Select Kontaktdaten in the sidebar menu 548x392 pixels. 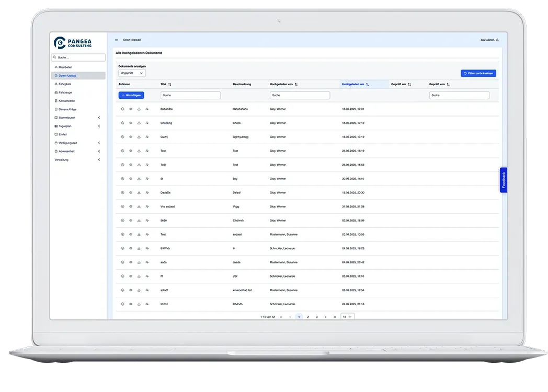click(67, 101)
